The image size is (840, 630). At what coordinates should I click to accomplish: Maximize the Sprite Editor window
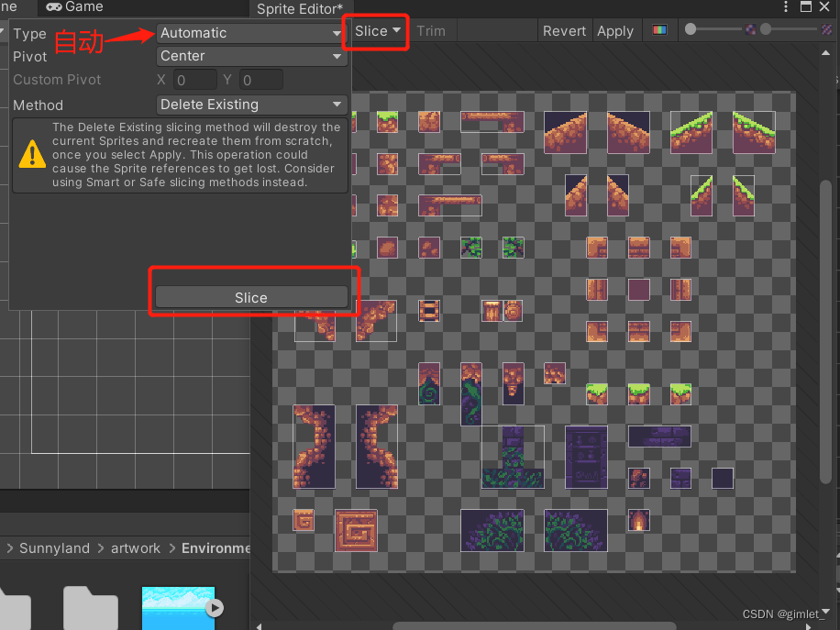click(806, 7)
